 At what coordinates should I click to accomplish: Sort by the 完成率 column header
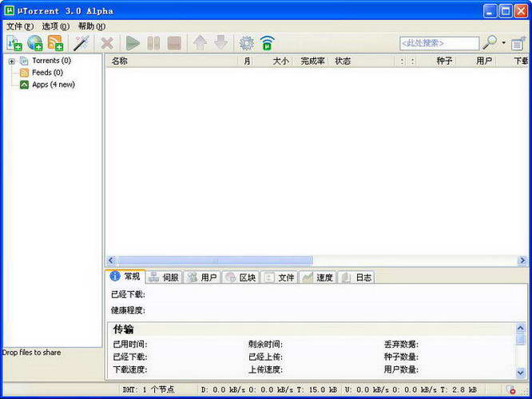312,61
